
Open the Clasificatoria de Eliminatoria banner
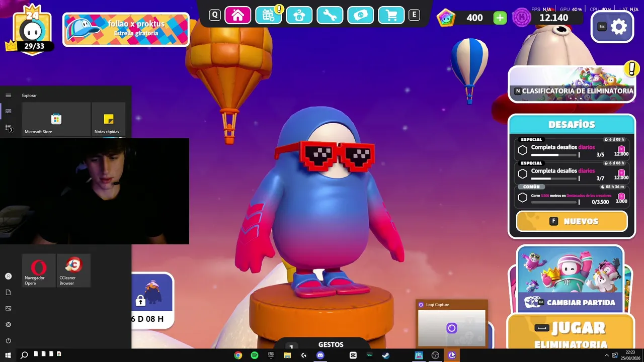(x=572, y=84)
